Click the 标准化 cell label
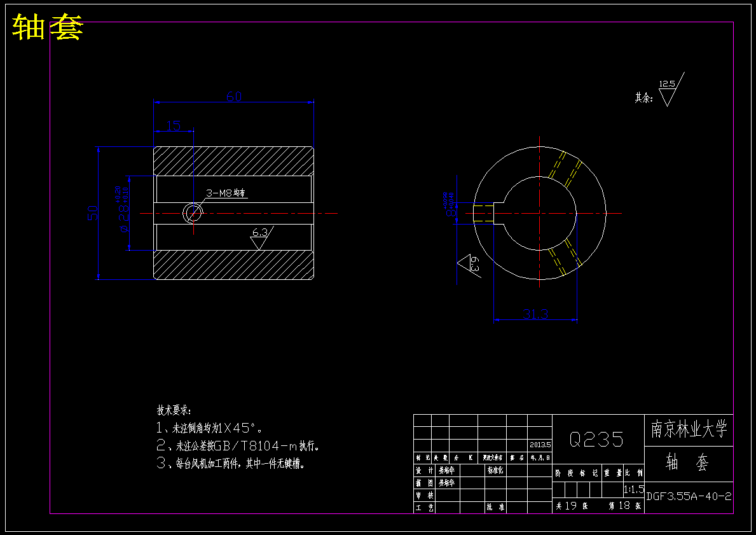Screen dimensions: 756x535 pyautogui.click(x=495, y=470)
